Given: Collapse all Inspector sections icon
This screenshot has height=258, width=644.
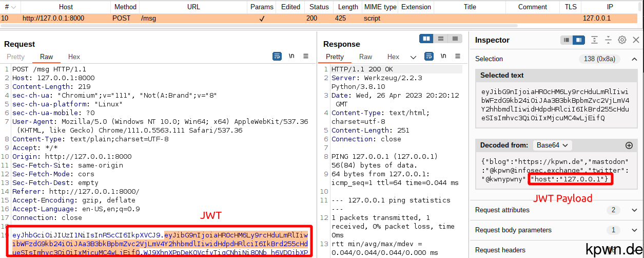Looking at the screenshot, I should click(x=608, y=40).
